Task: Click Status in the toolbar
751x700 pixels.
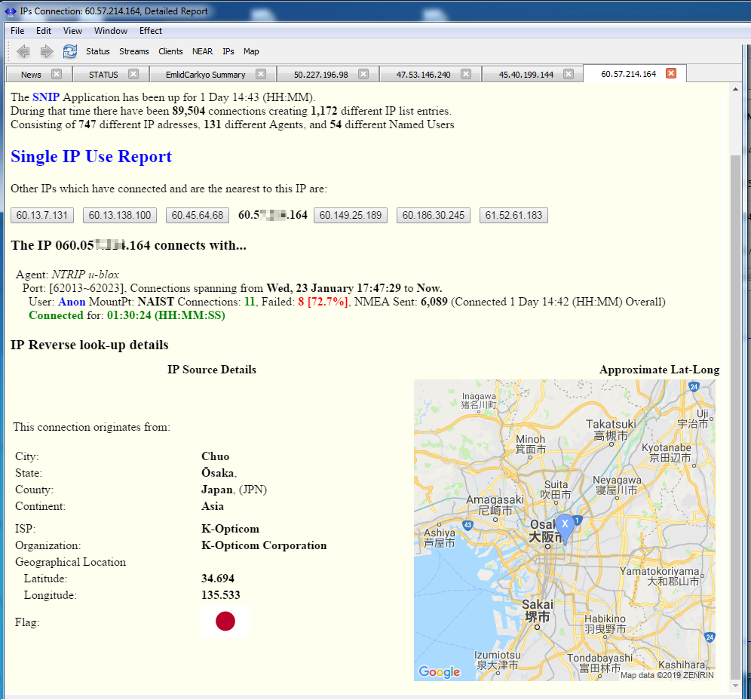Action: tap(98, 51)
